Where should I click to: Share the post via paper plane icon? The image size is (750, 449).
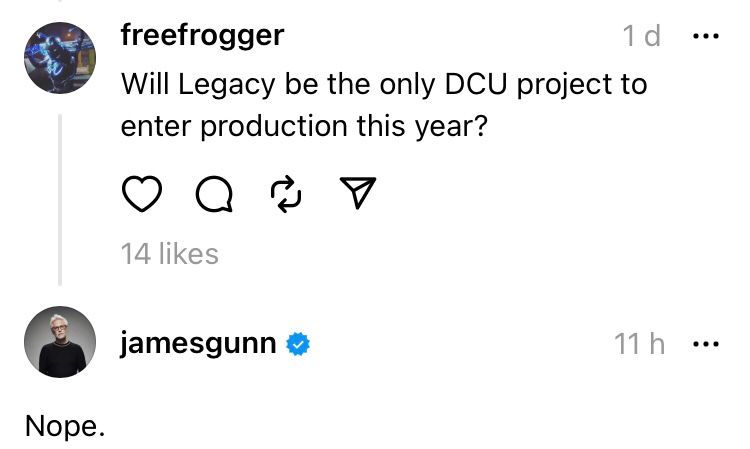point(359,194)
